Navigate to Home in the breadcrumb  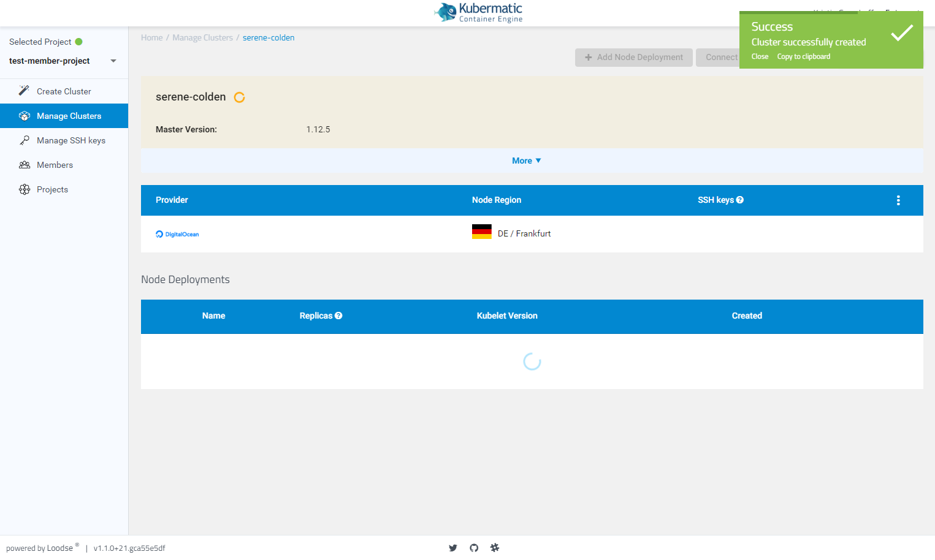(x=151, y=37)
